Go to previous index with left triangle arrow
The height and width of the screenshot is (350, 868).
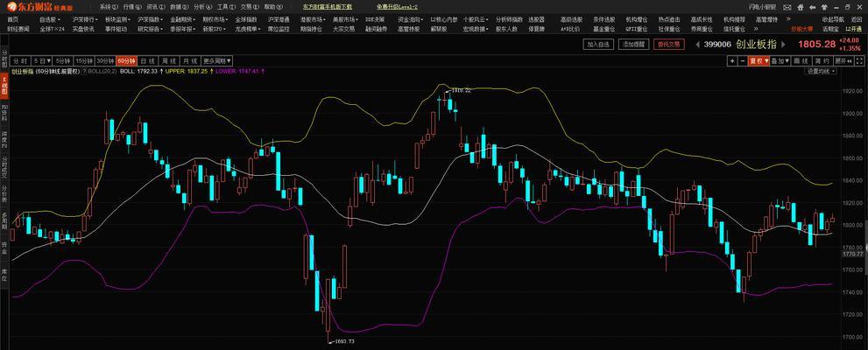(697, 45)
